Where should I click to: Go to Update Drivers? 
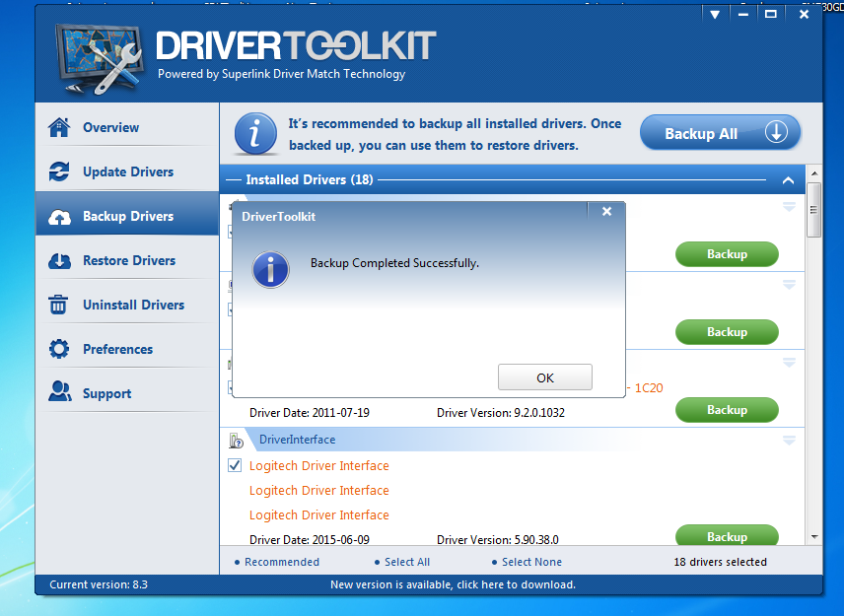127,171
